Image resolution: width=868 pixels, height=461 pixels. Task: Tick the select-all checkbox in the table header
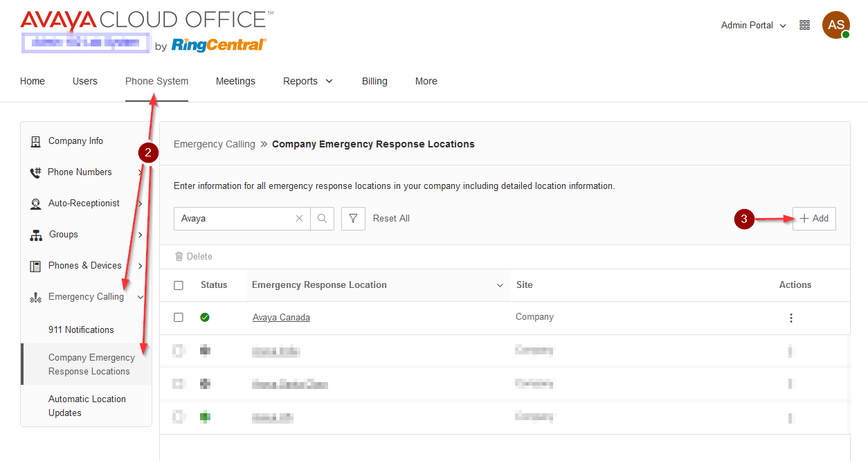coord(179,285)
